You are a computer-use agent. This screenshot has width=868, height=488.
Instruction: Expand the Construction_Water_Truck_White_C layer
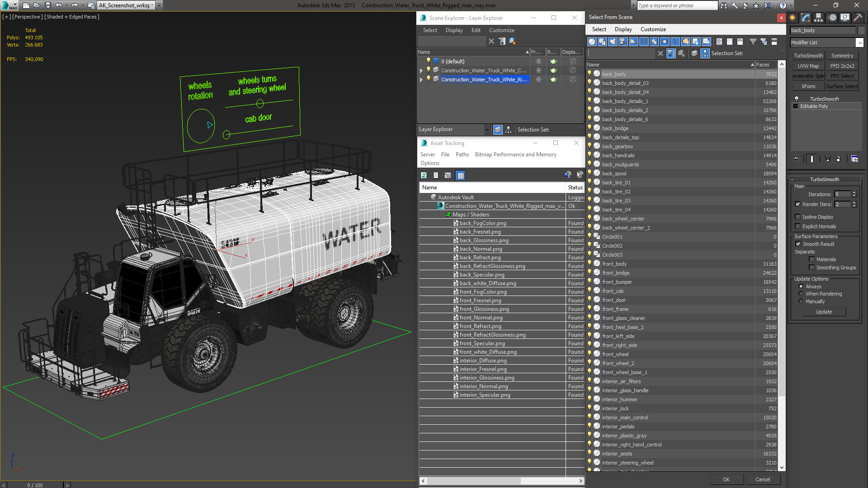pyautogui.click(x=421, y=70)
